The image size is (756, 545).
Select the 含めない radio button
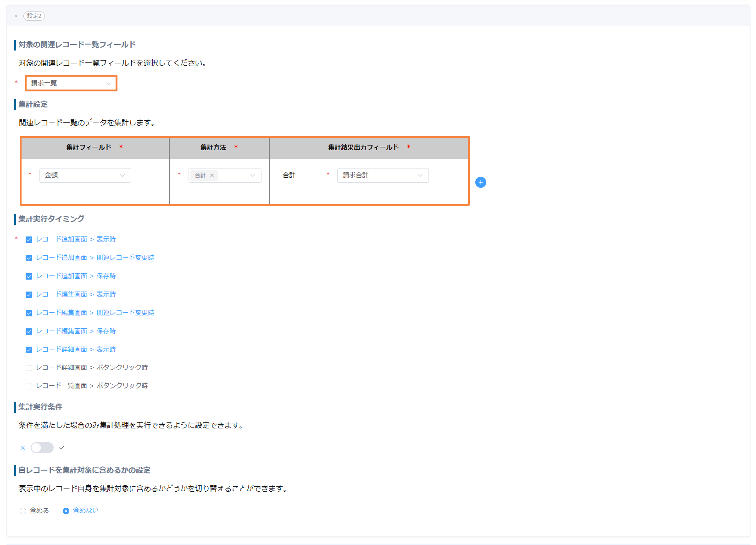coord(66,511)
